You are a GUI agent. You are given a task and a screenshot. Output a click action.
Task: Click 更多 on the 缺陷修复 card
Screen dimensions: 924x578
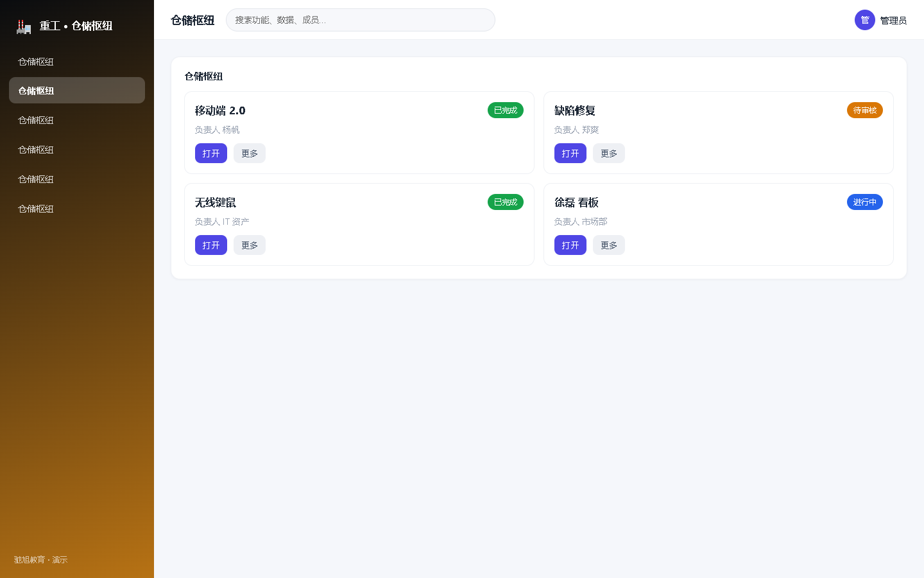609,153
